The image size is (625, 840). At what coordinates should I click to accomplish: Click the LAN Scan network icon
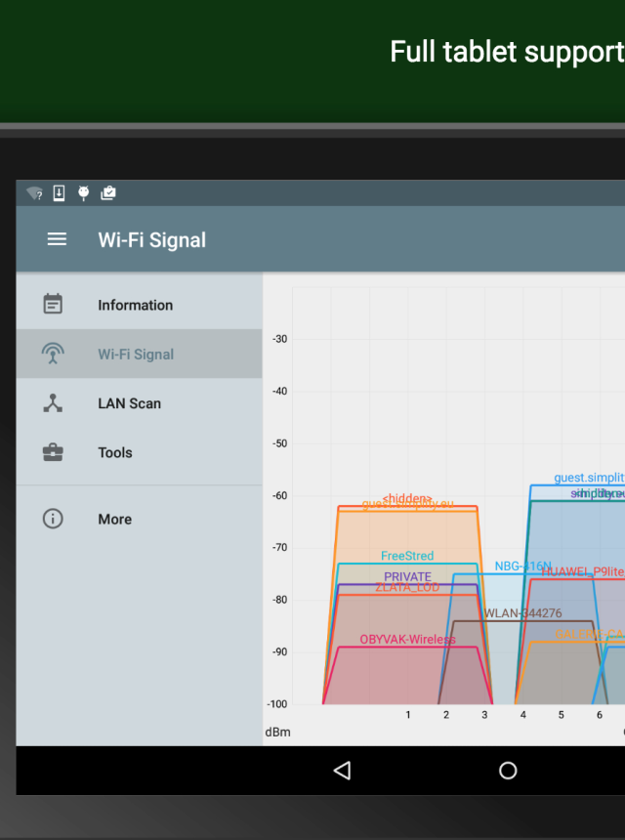click(x=53, y=403)
